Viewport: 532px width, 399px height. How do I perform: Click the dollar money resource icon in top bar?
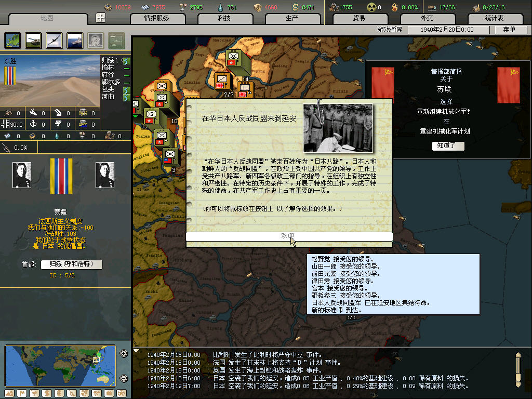point(295,7)
